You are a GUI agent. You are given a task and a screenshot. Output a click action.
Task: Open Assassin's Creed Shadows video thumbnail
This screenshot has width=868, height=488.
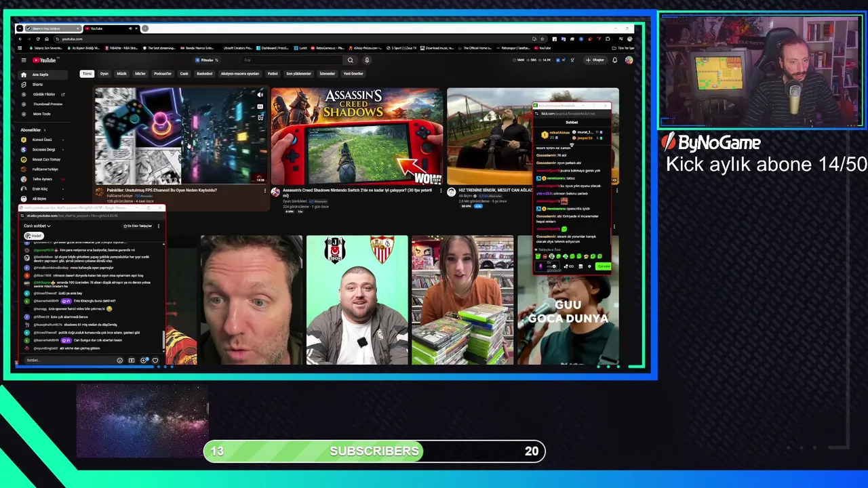point(357,136)
